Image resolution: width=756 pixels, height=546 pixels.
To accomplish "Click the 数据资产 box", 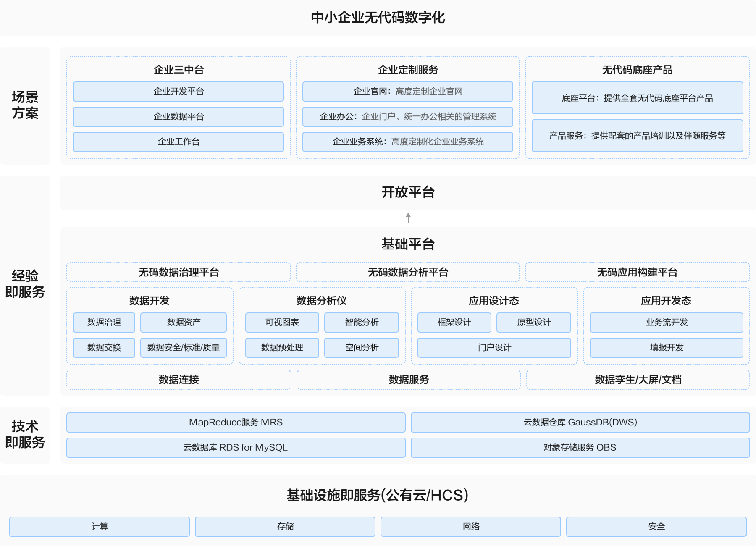I will click(x=184, y=323).
